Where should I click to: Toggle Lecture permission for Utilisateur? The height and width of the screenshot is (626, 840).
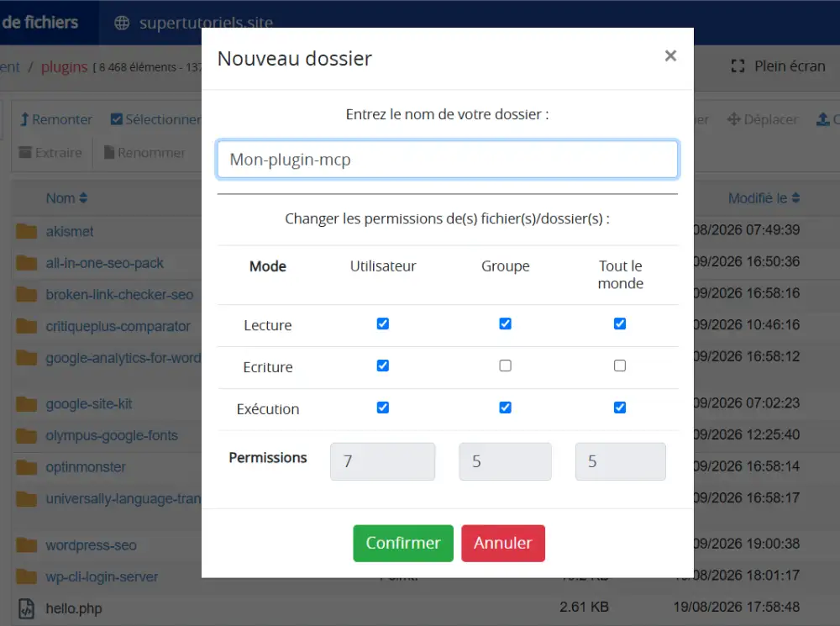[382, 324]
